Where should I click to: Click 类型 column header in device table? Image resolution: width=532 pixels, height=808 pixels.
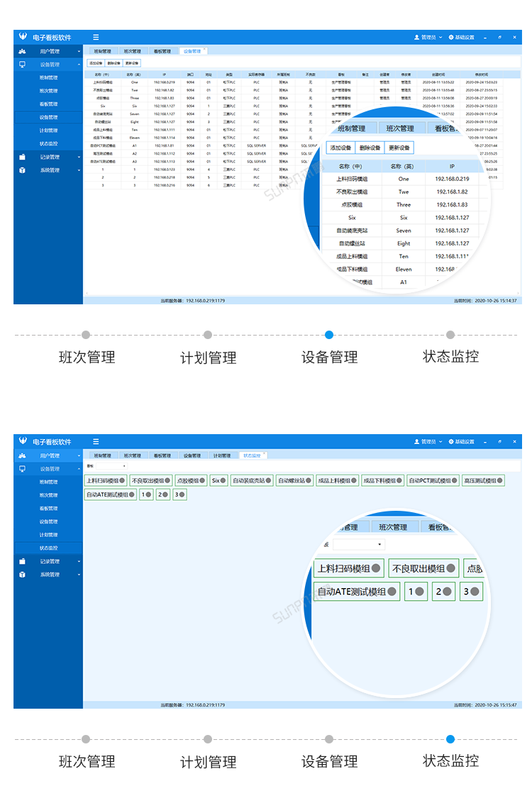click(228, 74)
